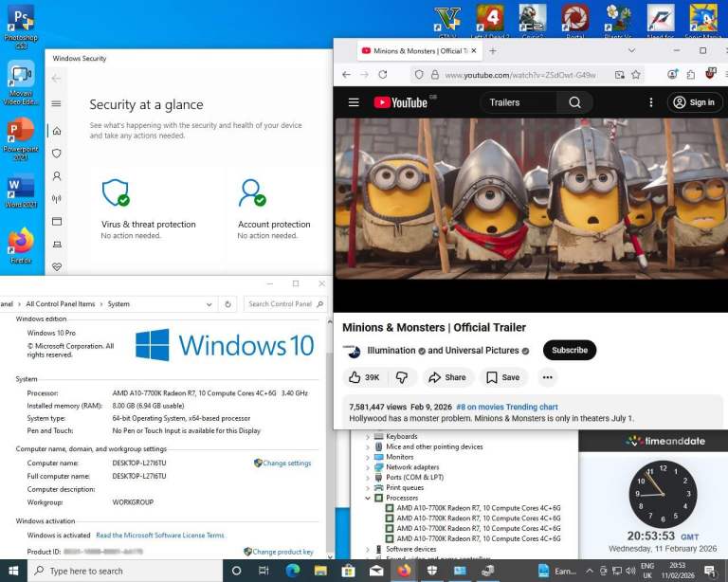Viewport: 728px width, 582px height.
Task: Click the YouTube search magnifier button
Action: (x=574, y=102)
